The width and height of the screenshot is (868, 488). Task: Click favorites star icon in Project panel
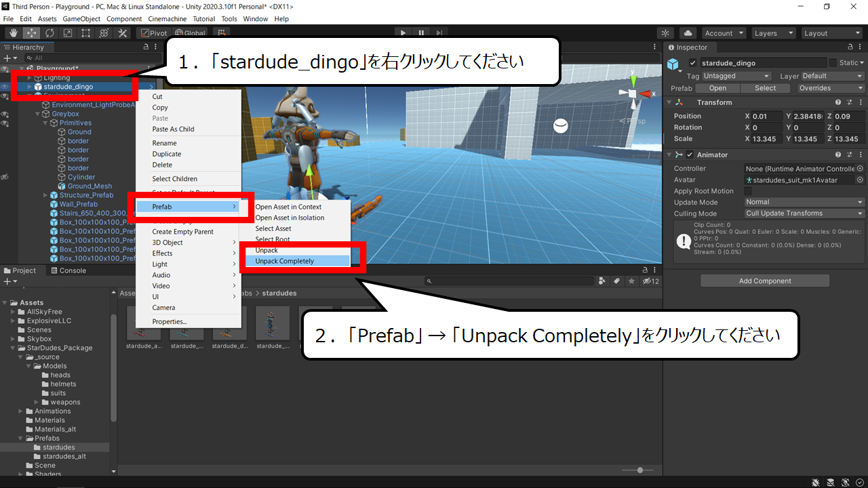click(x=631, y=281)
